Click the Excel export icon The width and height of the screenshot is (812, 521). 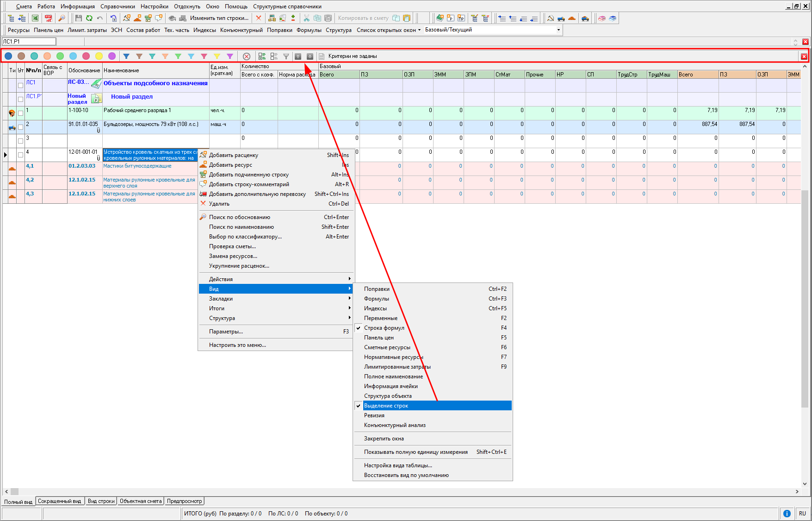(x=35, y=18)
